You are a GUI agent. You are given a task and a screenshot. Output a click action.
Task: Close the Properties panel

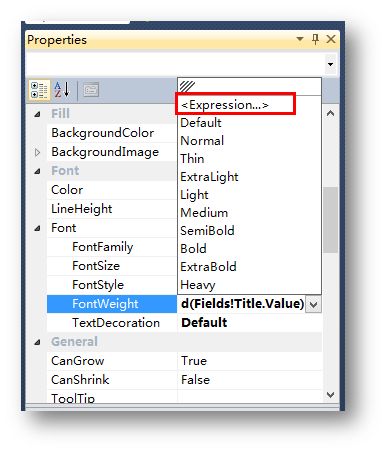(331, 39)
